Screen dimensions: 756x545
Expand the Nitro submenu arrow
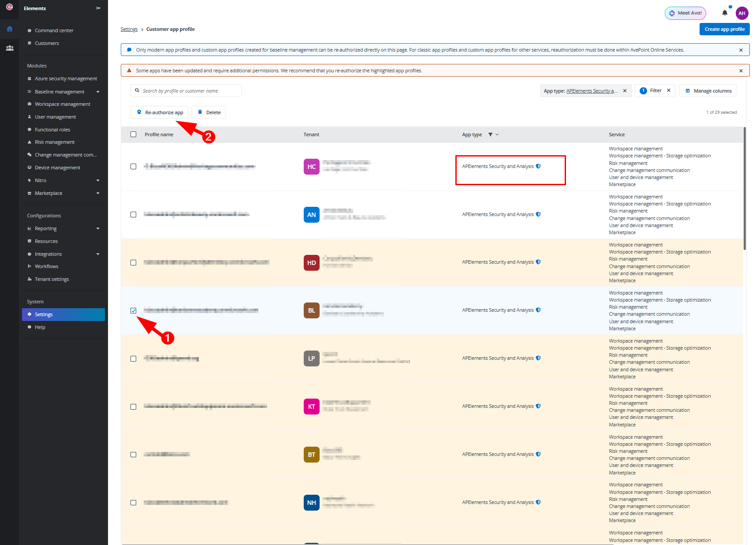98,180
